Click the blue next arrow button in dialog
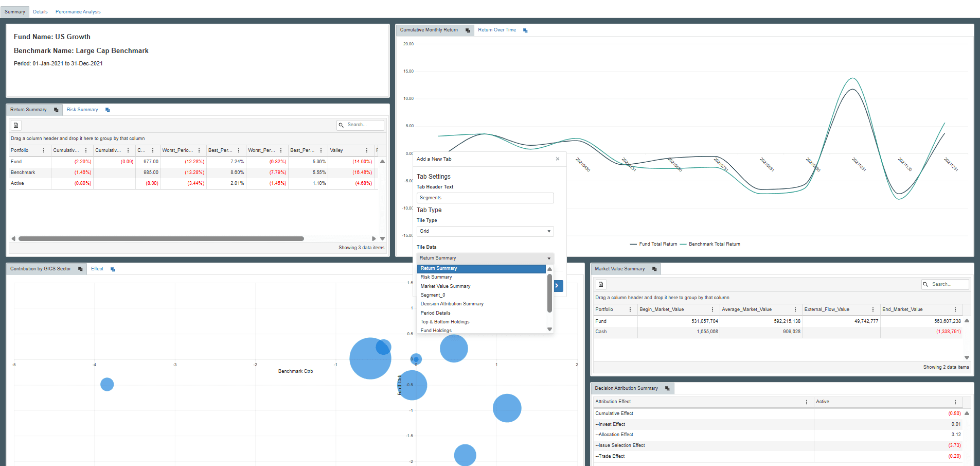 pyautogui.click(x=558, y=286)
